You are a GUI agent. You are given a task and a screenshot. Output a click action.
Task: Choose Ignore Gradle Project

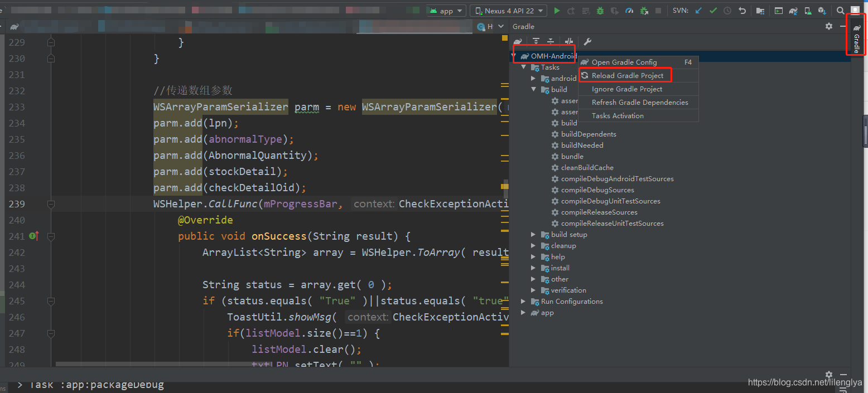[x=638, y=89]
